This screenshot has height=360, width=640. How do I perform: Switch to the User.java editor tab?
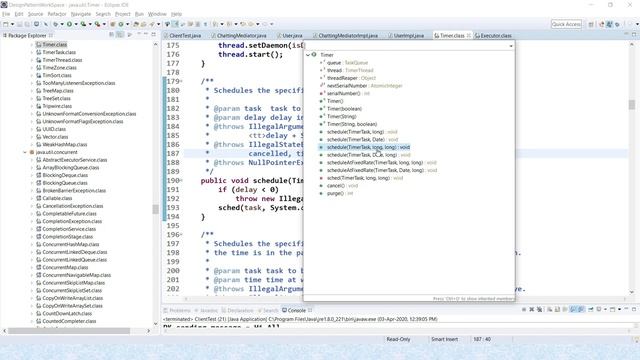(x=292, y=36)
